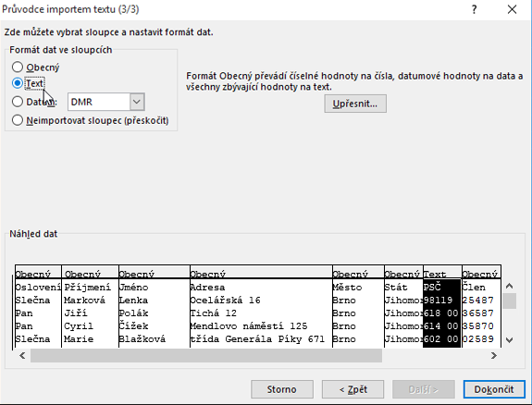Click cell 'Cyril' in preview
This screenshot has width=532, height=405.
(x=79, y=326)
